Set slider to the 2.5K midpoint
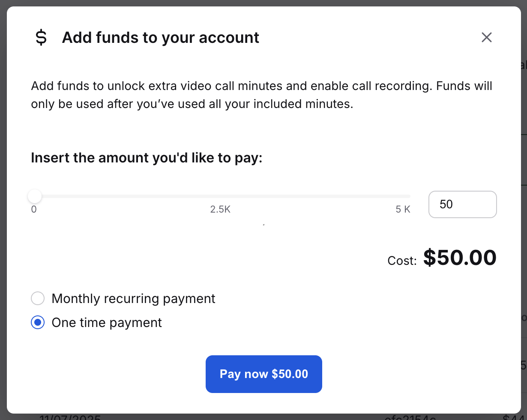 coord(221,197)
